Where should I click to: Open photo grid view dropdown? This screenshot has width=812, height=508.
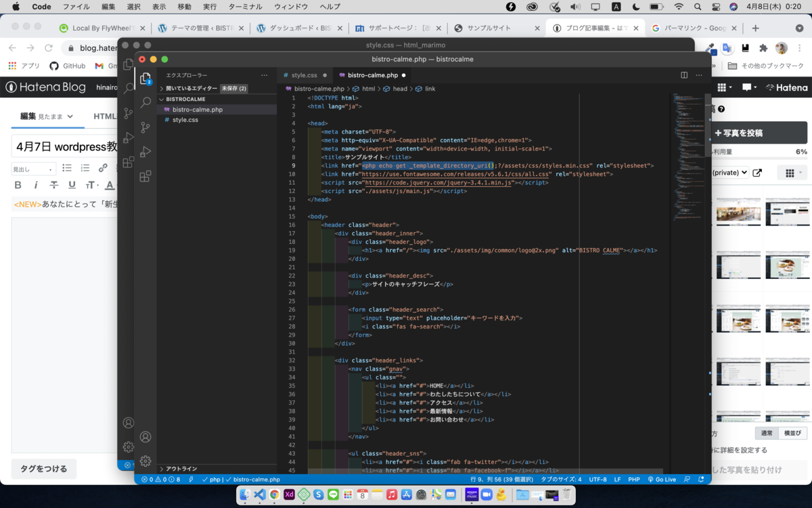tap(792, 173)
